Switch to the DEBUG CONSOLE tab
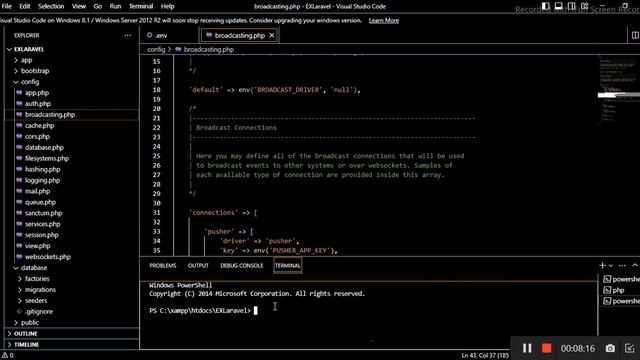 (242, 266)
